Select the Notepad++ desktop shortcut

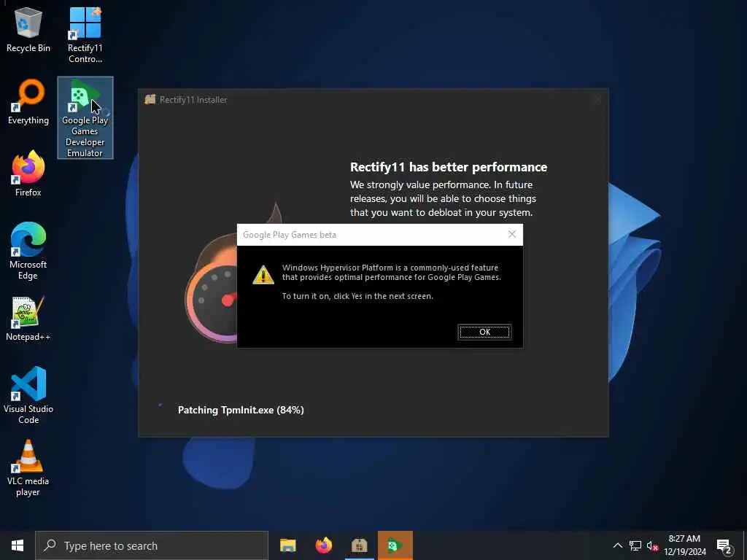[x=28, y=319]
